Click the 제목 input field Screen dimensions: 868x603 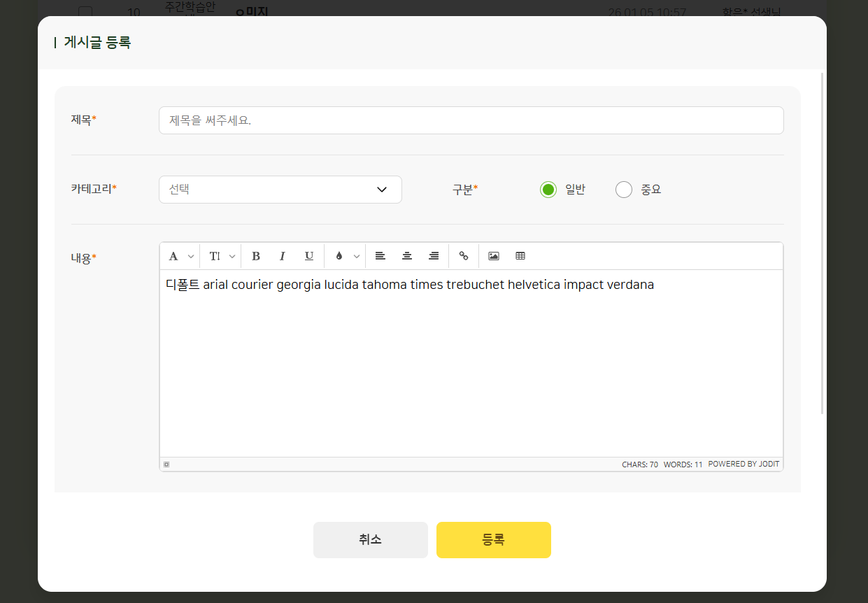[x=471, y=120]
